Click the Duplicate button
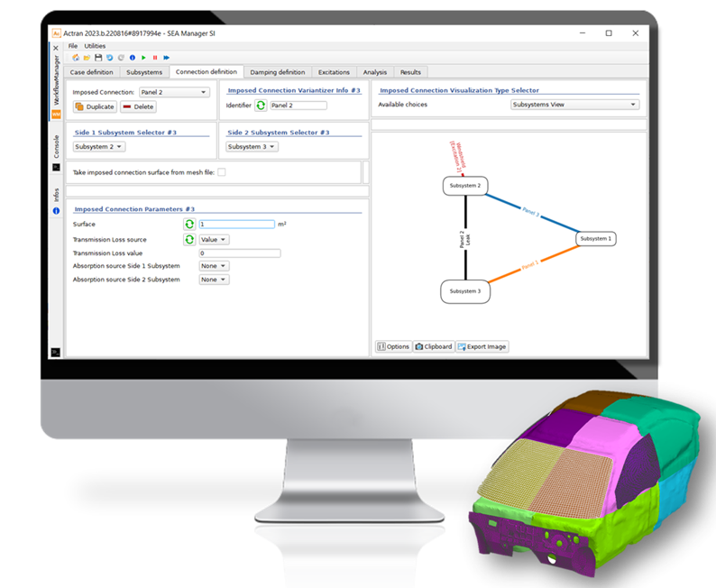 coord(95,106)
